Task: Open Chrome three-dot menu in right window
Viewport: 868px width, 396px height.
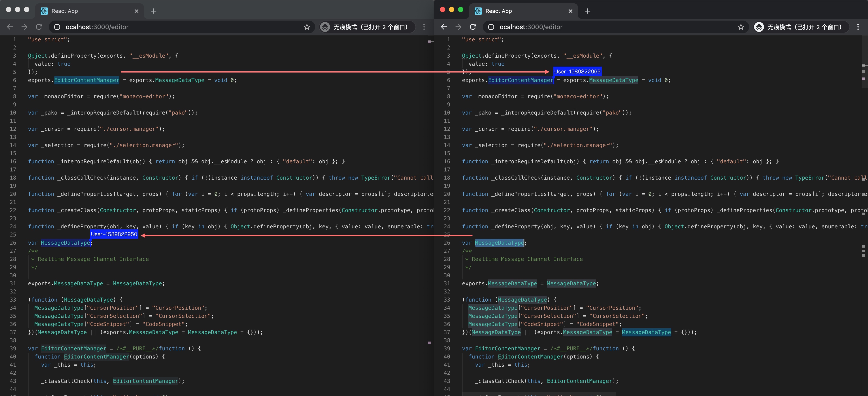Action: (x=858, y=27)
